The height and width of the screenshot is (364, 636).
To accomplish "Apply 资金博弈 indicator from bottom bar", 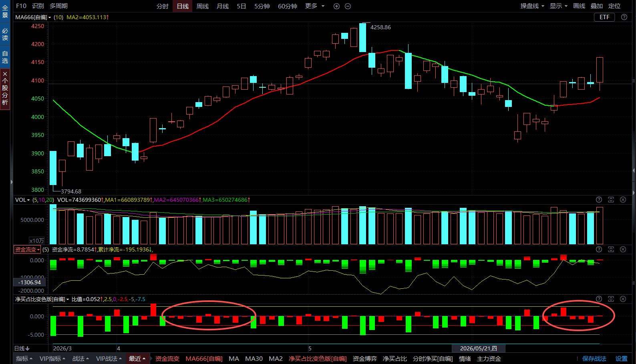I will pyautogui.click(x=365, y=359).
